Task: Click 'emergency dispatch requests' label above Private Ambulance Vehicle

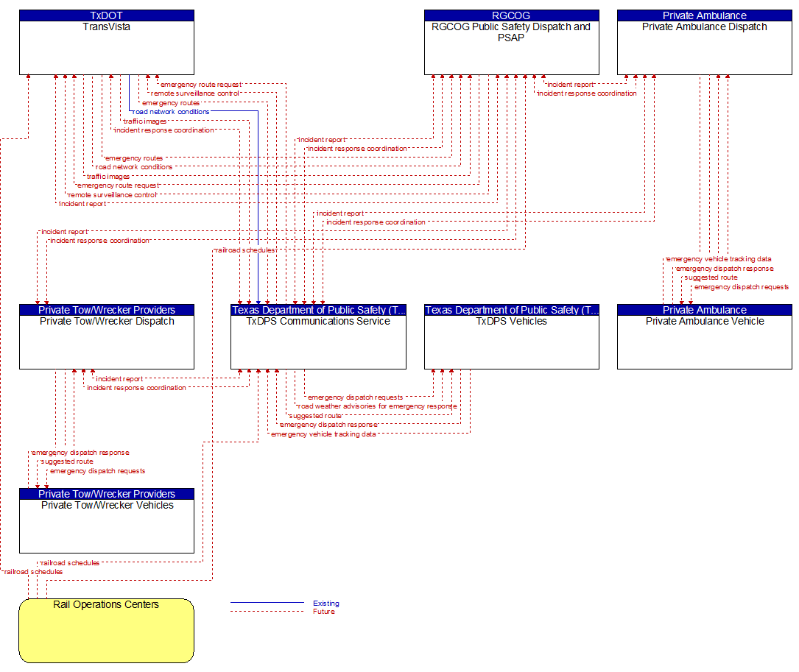Action: click(742, 287)
